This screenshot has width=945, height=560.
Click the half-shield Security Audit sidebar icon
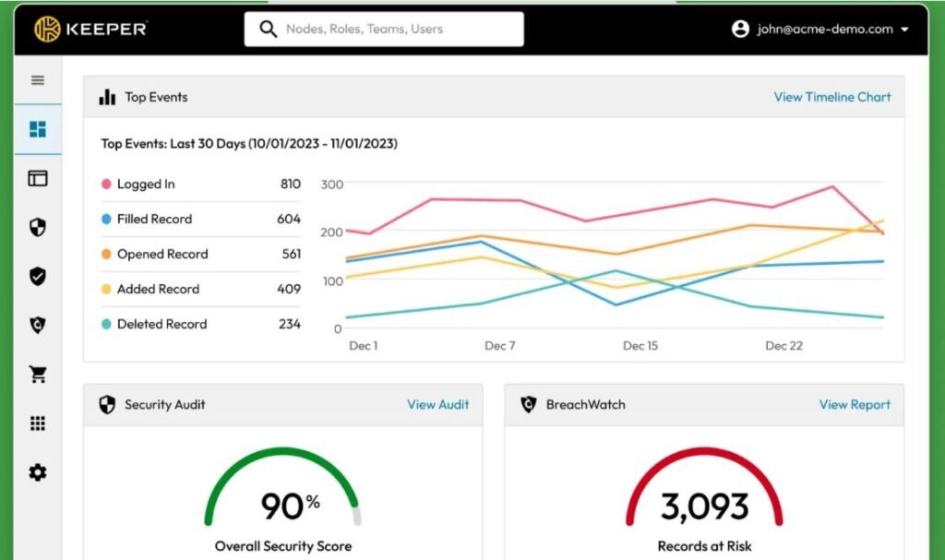pos(37,227)
